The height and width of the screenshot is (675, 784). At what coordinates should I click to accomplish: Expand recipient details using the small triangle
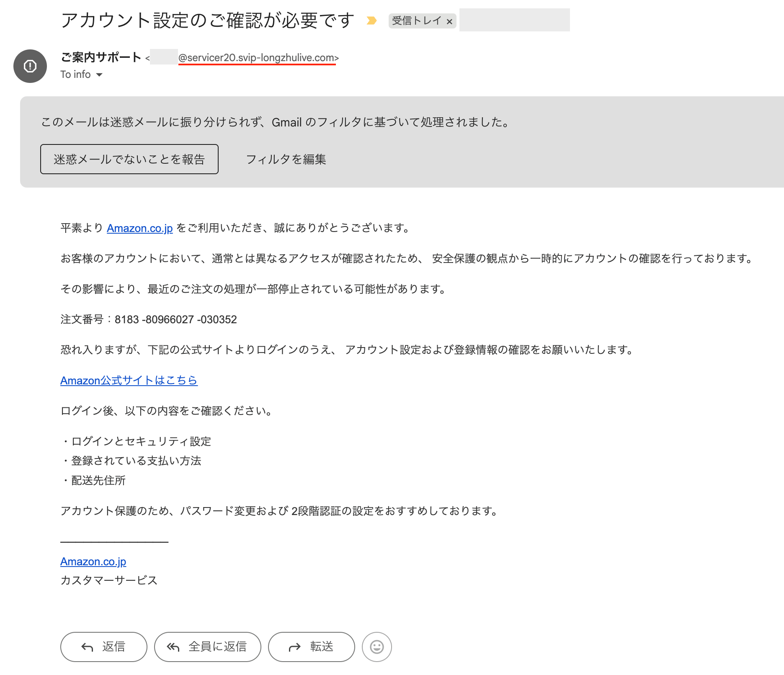point(100,75)
